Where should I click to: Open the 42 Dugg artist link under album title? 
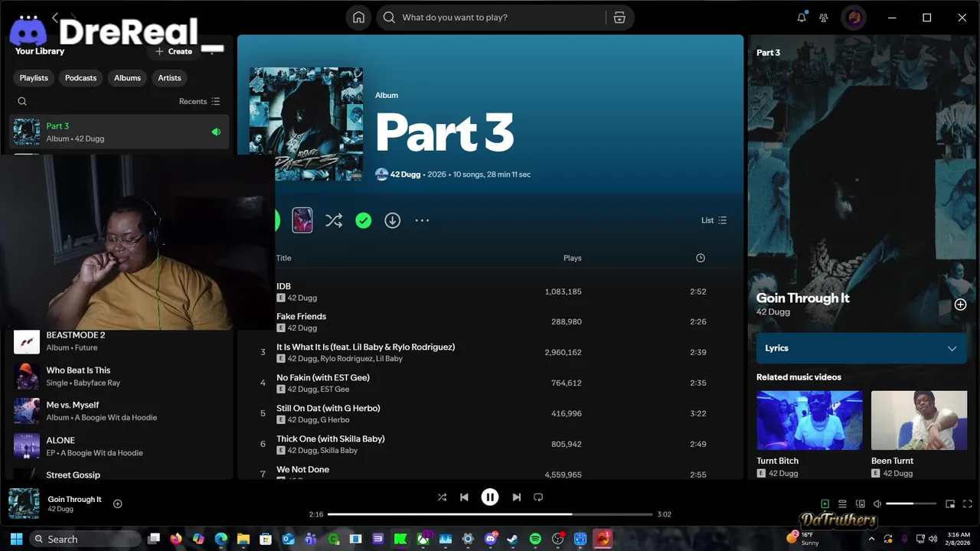pyautogui.click(x=405, y=174)
